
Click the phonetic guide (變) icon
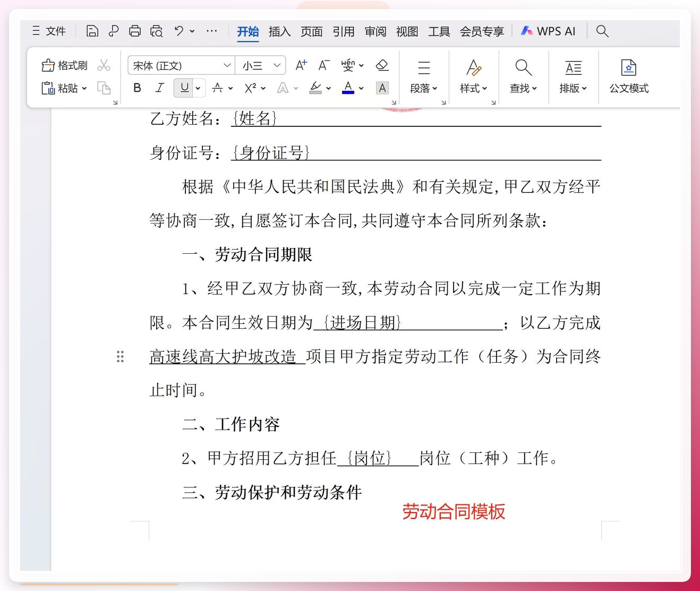click(x=348, y=65)
